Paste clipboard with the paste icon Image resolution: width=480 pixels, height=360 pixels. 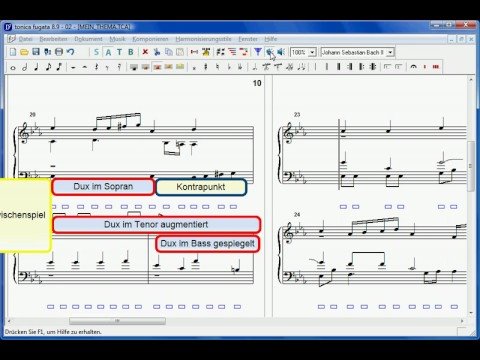pyautogui.click(x=180, y=52)
